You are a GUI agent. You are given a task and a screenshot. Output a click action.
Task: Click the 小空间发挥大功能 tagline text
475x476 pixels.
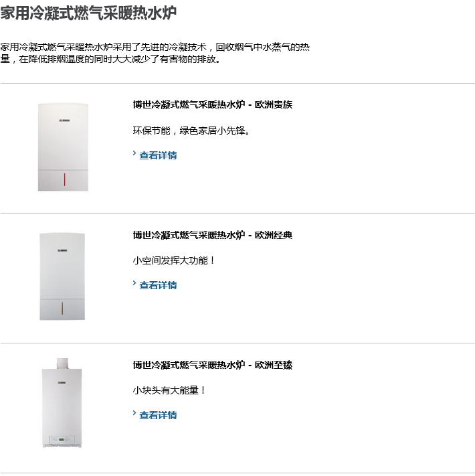(174, 260)
